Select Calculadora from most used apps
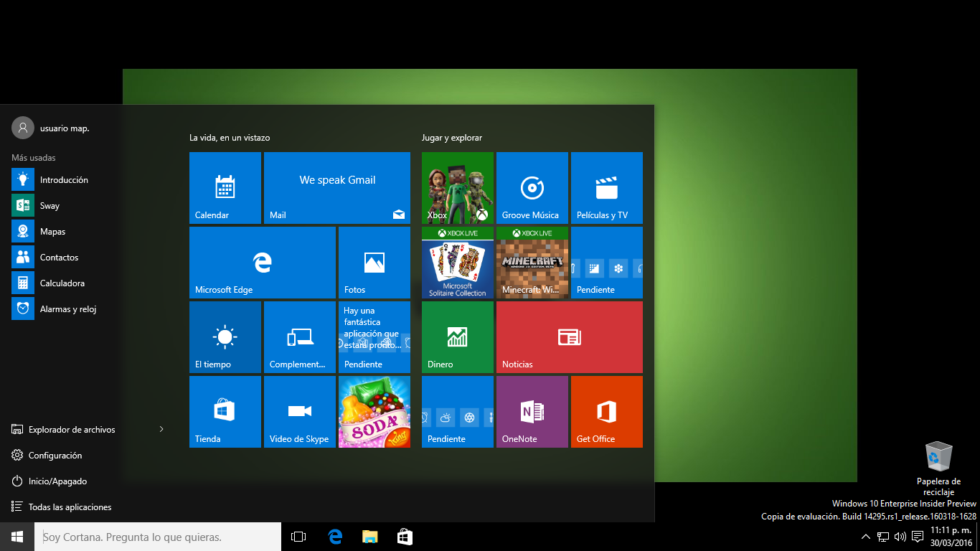This screenshot has width=980, height=551. coord(62,283)
